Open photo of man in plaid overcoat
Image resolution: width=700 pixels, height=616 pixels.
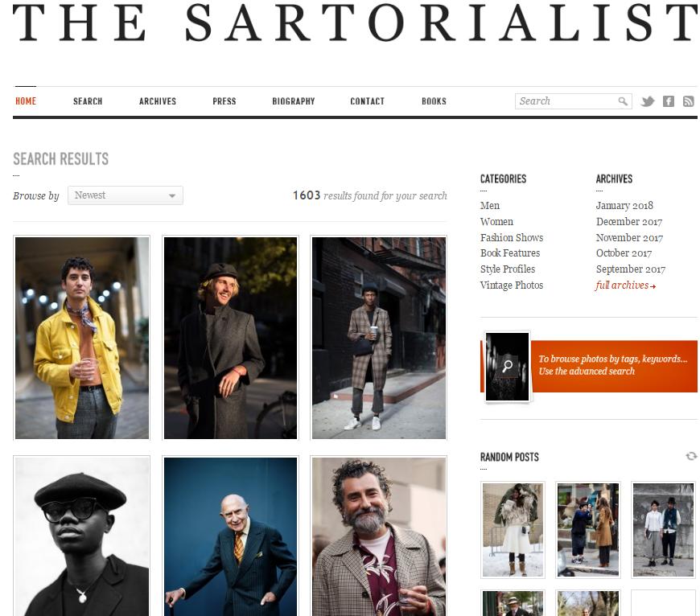(x=379, y=338)
